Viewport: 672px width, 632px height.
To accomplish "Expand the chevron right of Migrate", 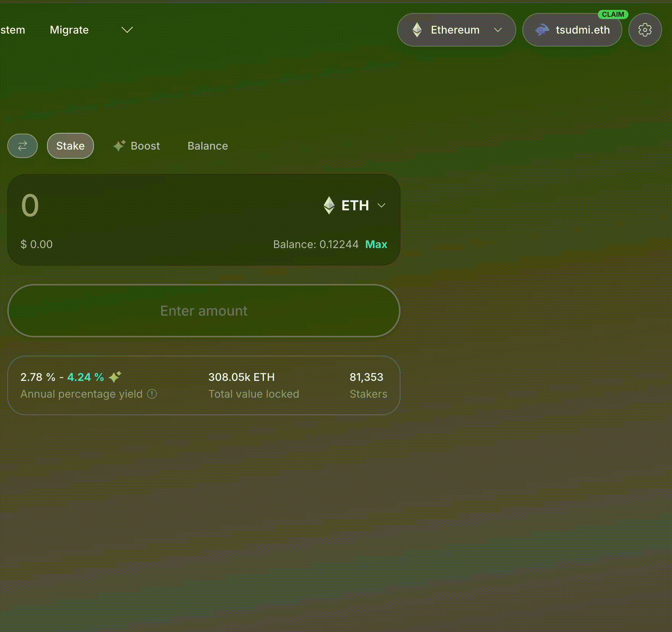I will 127,30.
